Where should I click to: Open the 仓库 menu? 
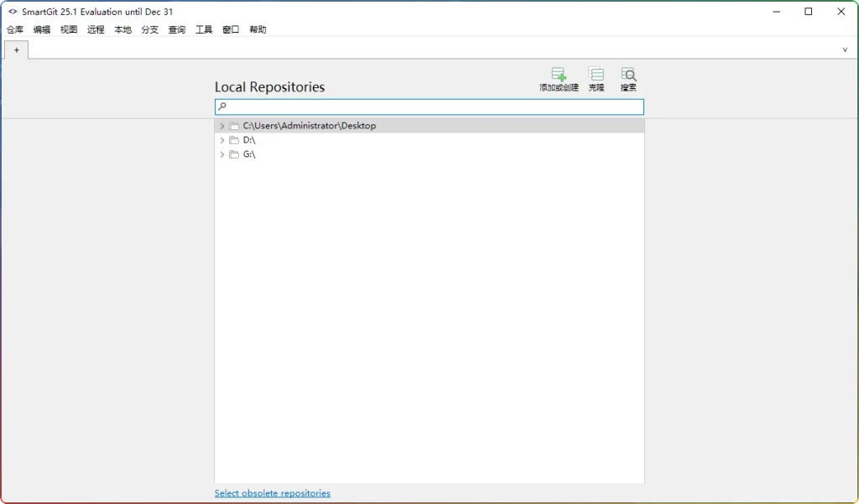click(14, 29)
